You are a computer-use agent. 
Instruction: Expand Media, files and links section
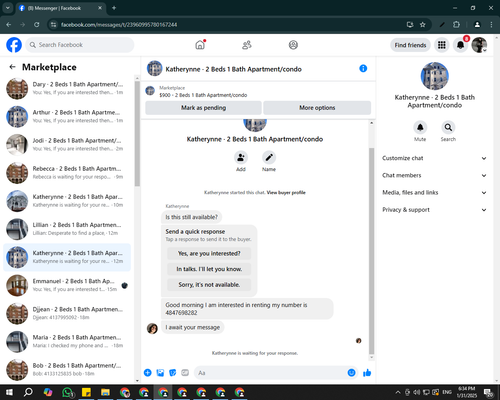[434, 193]
